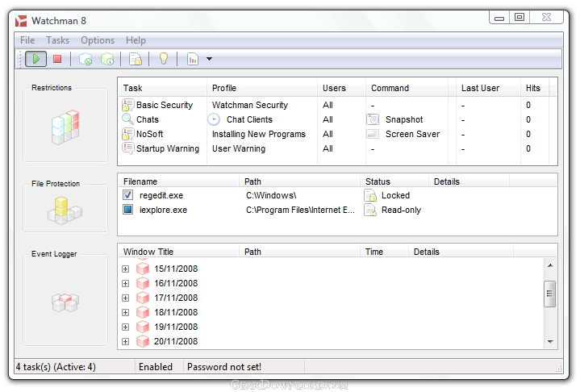Sort by the Status column header
The image size is (580, 392).
click(394, 181)
